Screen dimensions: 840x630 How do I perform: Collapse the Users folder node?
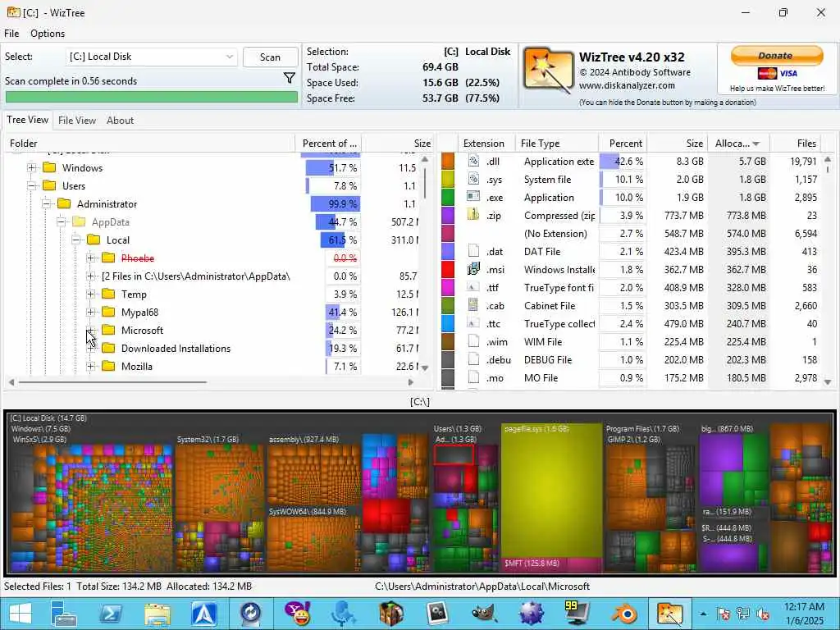click(x=32, y=186)
